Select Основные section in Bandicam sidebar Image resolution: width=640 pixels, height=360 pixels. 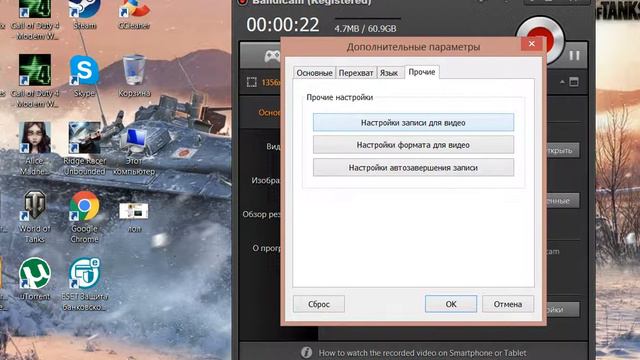click(269, 113)
